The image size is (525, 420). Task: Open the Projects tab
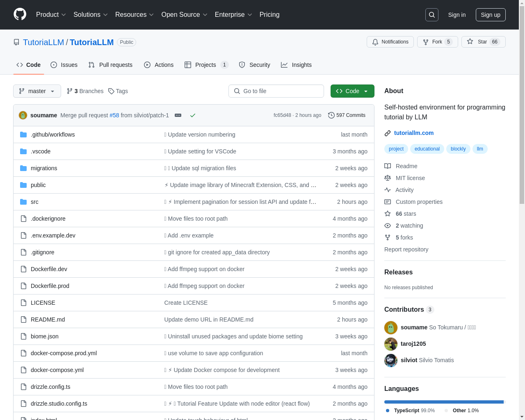coord(206,65)
